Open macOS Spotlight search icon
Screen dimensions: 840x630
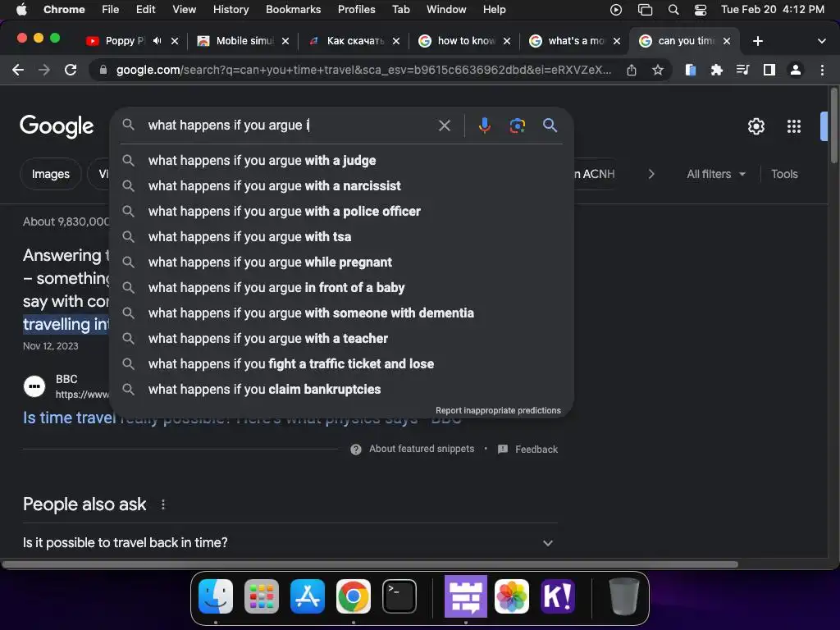point(673,10)
